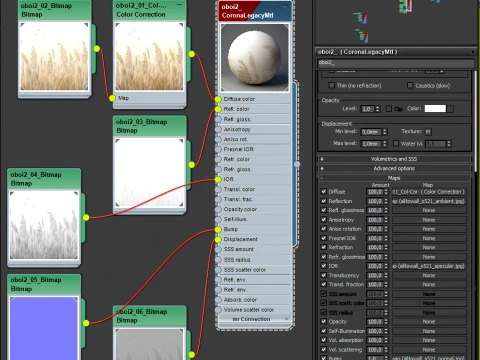The width and height of the screenshot is (480, 360).
Task: Click the Opacity Level value field
Action: tap(368, 109)
